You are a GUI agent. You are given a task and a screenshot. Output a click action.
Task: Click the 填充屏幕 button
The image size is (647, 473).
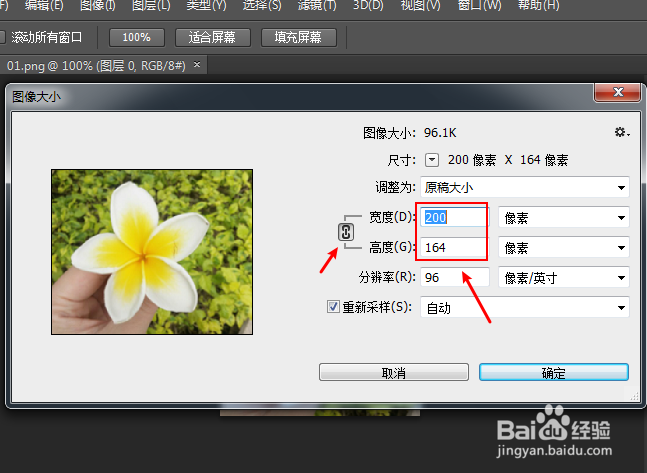(298, 38)
